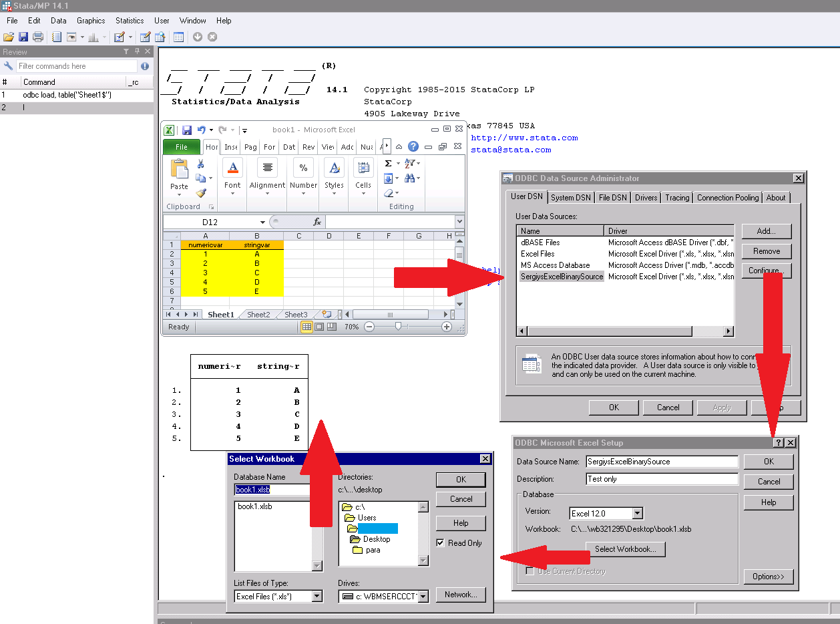Open the Drives dropdown in Select Workbook
The width and height of the screenshot is (840, 624).
[x=423, y=595]
